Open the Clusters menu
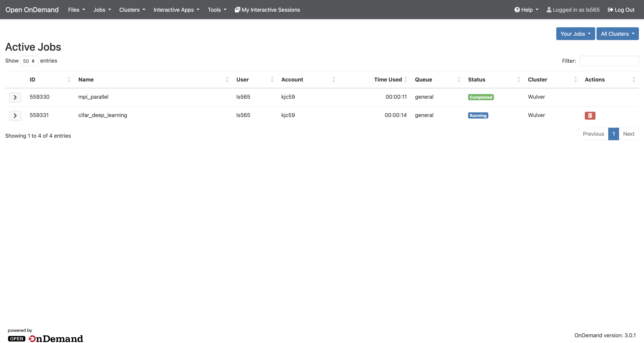Image resolution: width=644 pixels, height=343 pixels. click(132, 10)
